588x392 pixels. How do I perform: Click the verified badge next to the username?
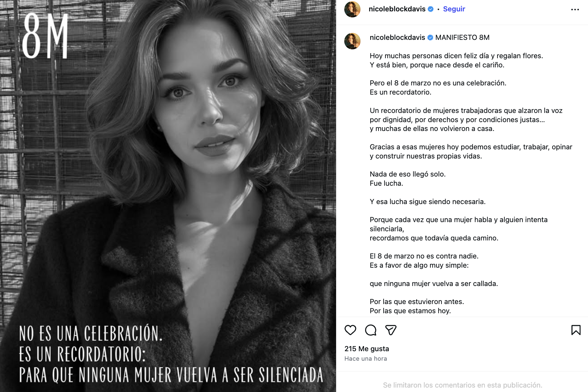430,9
